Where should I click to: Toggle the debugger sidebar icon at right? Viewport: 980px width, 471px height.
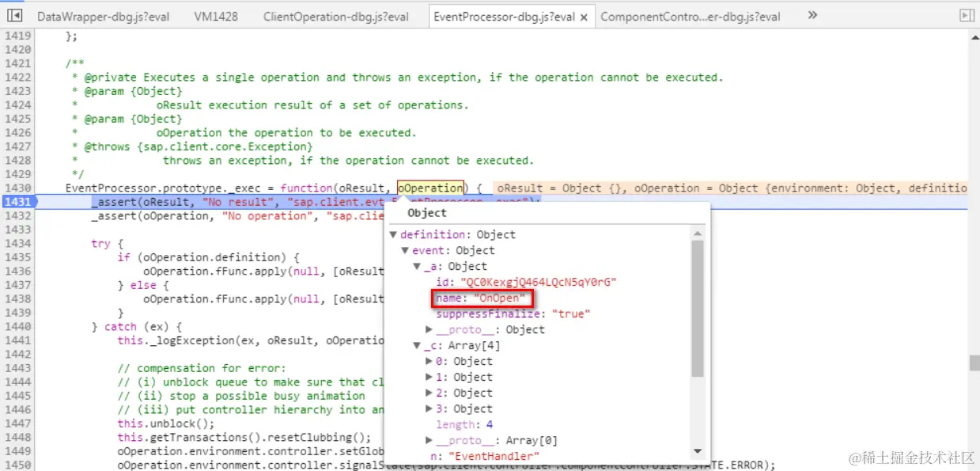966,16
